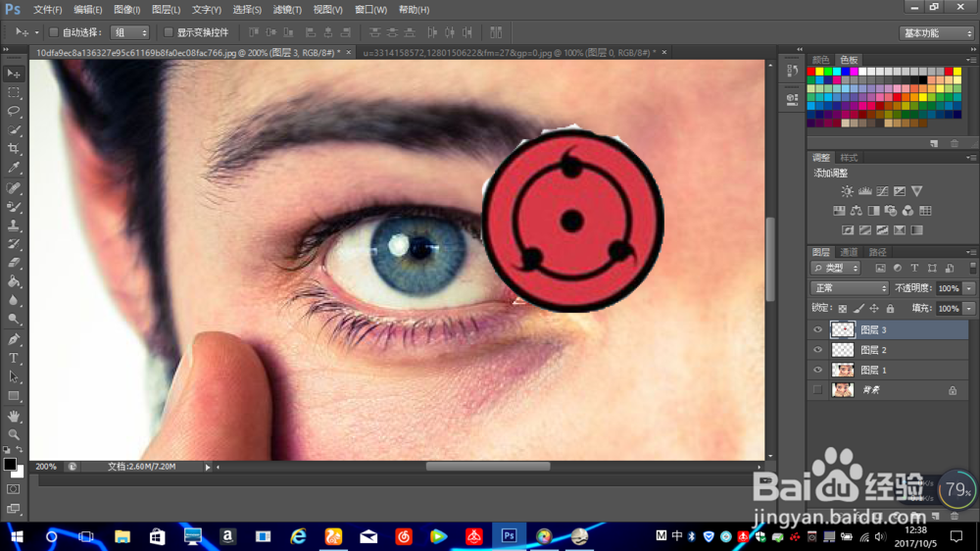
Task: Select the Rectangle shape tool
Action: coord(14,396)
